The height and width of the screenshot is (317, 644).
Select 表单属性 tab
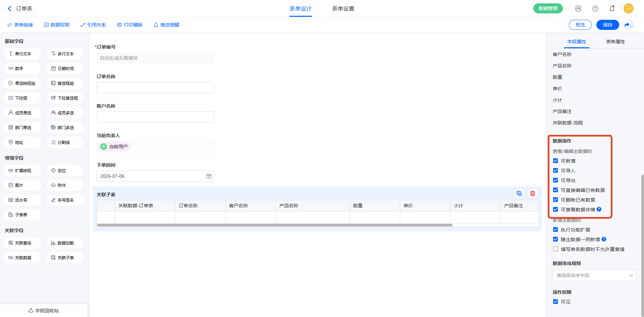point(615,42)
